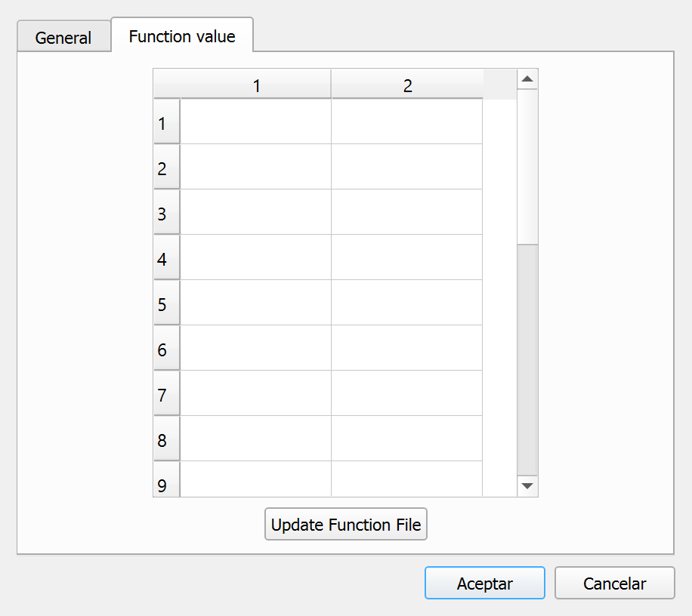692x616 pixels.
Task: Click cell in row 4, column 1
Action: click(x=256, y=257)
